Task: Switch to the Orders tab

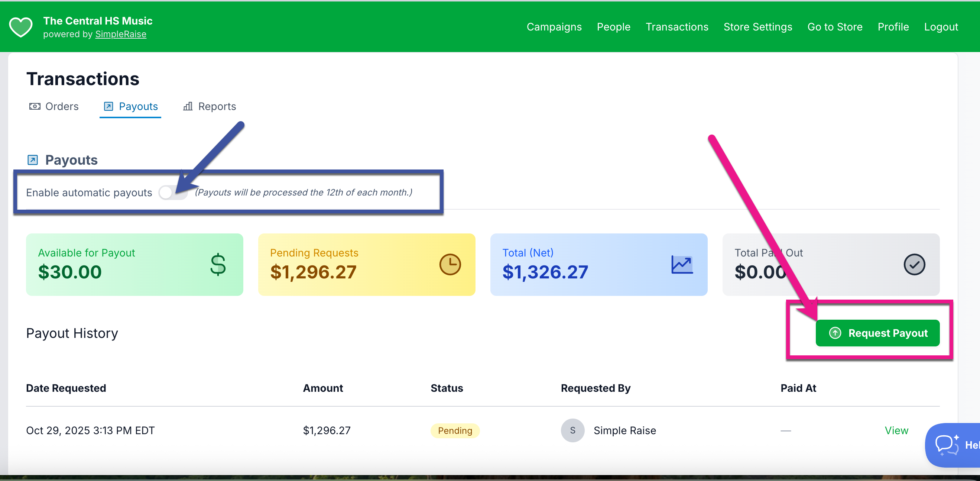Action: pyautogui.click(x=54, y=107)
